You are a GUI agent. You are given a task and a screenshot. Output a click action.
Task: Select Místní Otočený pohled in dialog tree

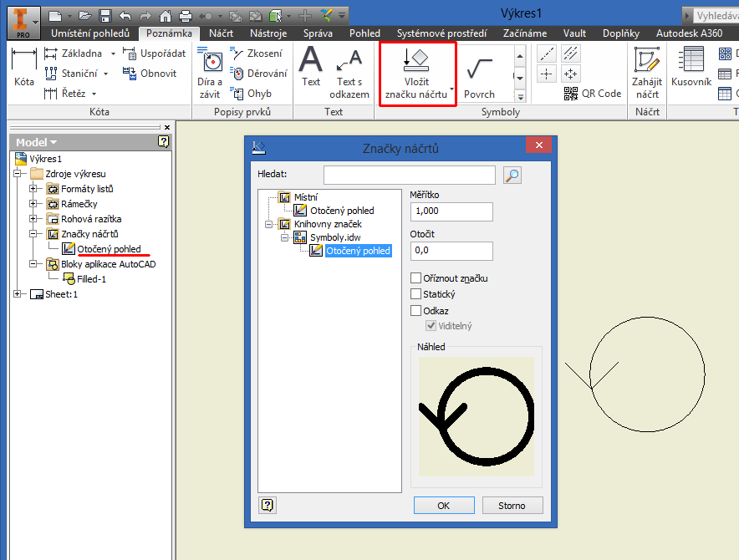click(x=342, y=211)
